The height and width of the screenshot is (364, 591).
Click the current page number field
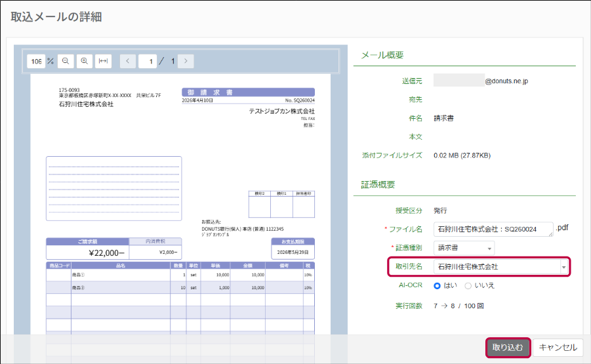point(148,61)
